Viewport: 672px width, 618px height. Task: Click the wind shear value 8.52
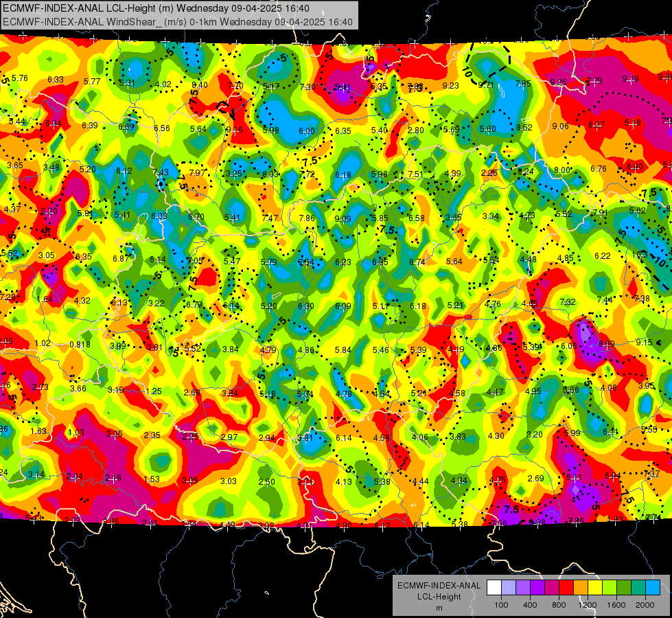pyautogui.click(x=524, y=127)
